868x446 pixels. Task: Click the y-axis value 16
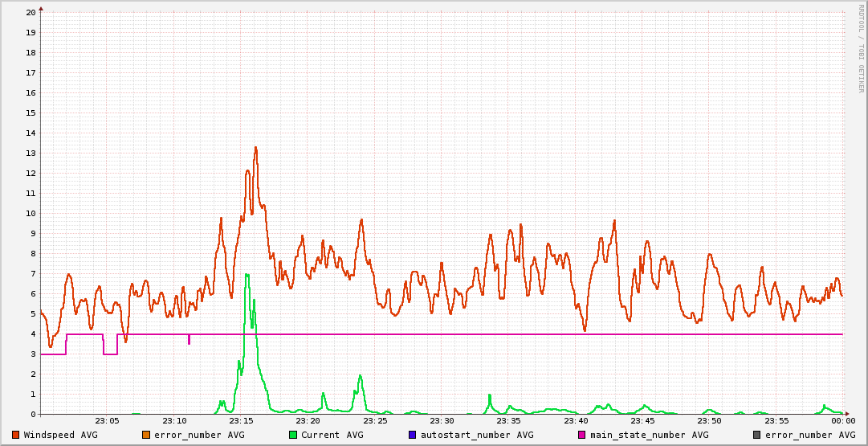[x=31, y=92]
